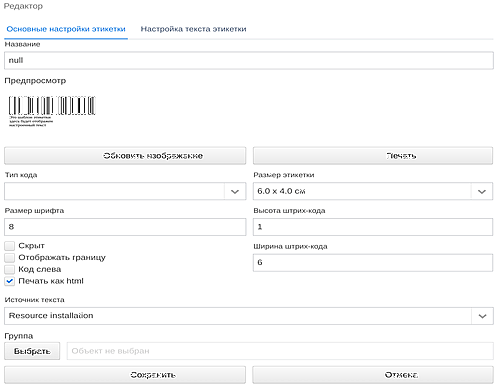Click the Выбрать group button
Viewport: 496px width, 387px height.
pos(32,351)
